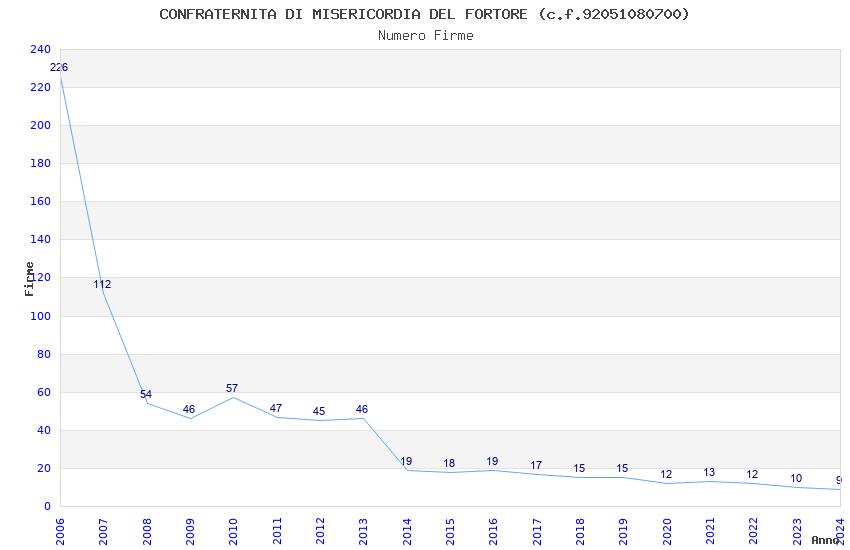
Task: Pick the data value 12 for 2022
Action: click(x=752, y=474)
